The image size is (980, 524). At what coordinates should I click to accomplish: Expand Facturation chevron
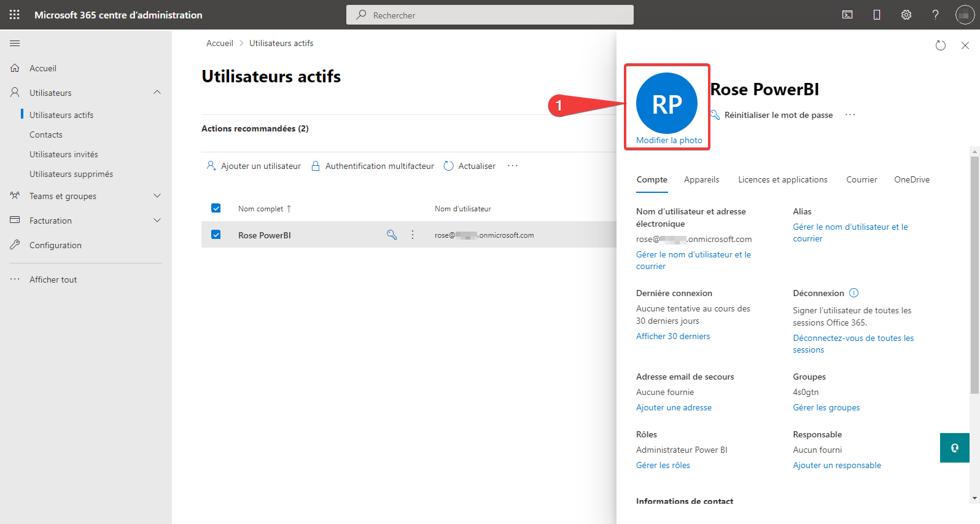tap(157, 221)
